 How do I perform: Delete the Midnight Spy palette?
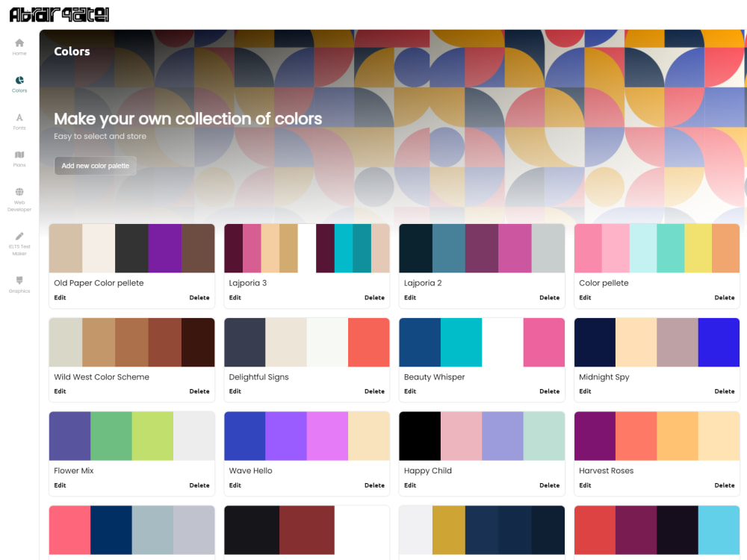[725, 391]
